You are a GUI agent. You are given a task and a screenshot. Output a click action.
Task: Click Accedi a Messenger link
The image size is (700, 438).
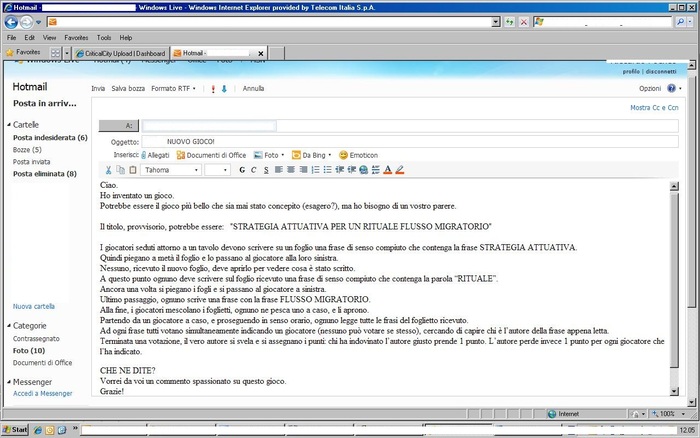(x=42, y=393)
